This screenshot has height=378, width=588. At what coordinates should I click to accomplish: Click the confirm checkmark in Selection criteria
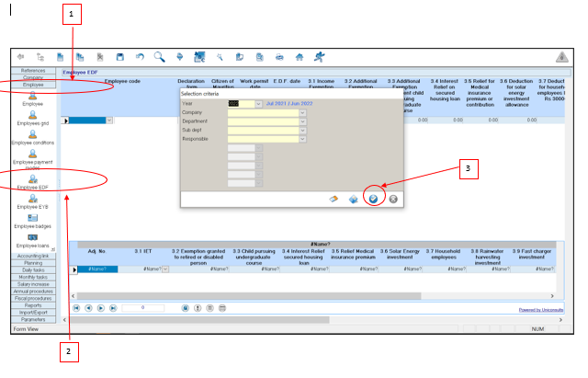coord(373,198)
